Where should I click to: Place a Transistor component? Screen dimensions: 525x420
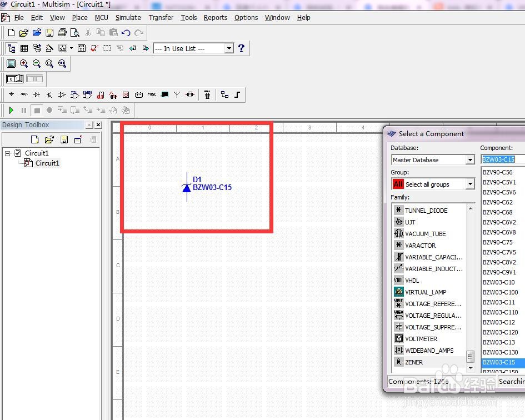click(49, 95)
